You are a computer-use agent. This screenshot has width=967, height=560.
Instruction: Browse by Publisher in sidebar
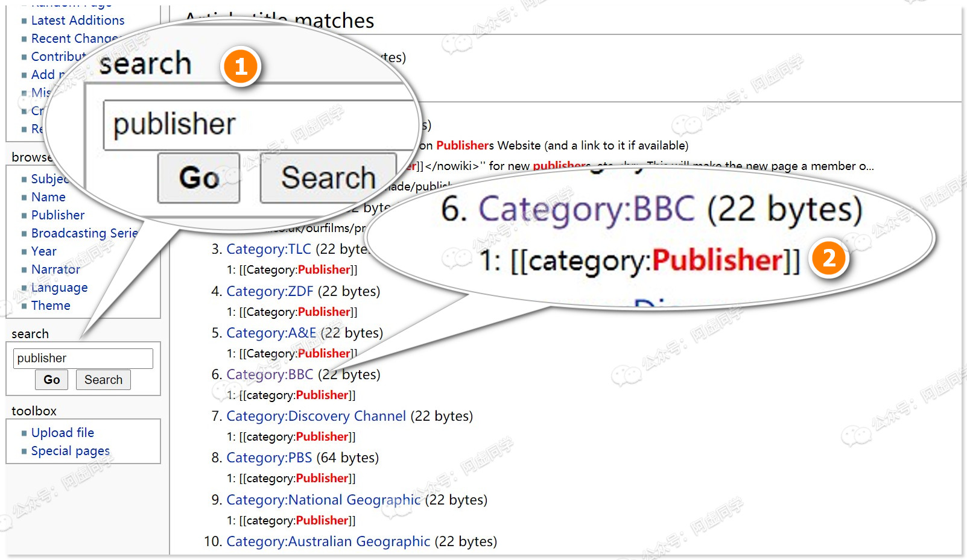[x=58, y=215]
